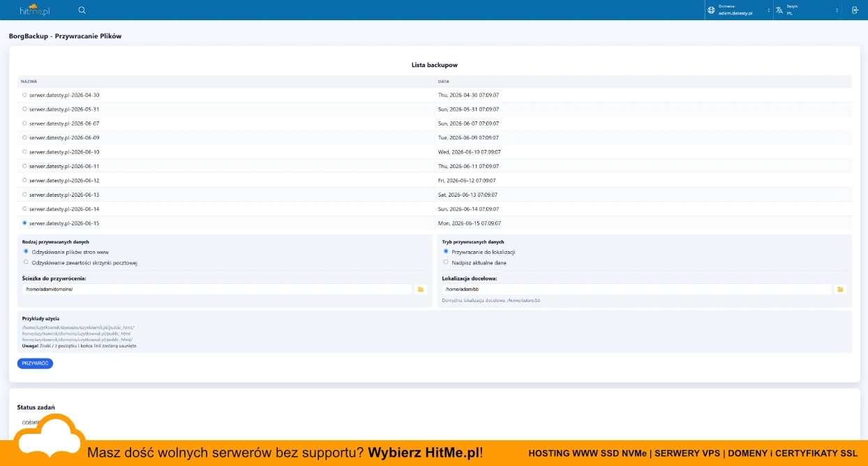The image size is (868, 466).
Task: Choose Odzyskiwanie zawartości skrzynki pocztowej option
Action: (26, 262)
